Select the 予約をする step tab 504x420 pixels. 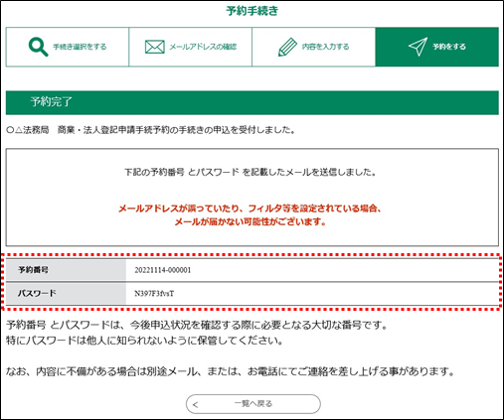pyautogui.click(x=437, y=47)
